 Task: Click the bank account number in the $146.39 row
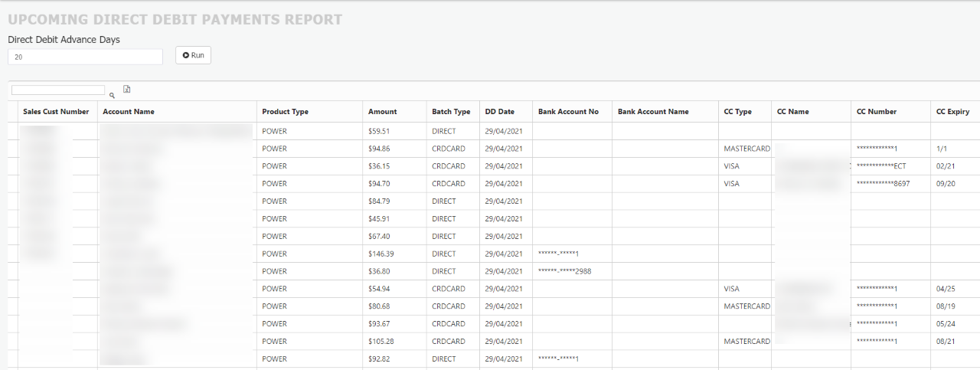click(559, 254)
